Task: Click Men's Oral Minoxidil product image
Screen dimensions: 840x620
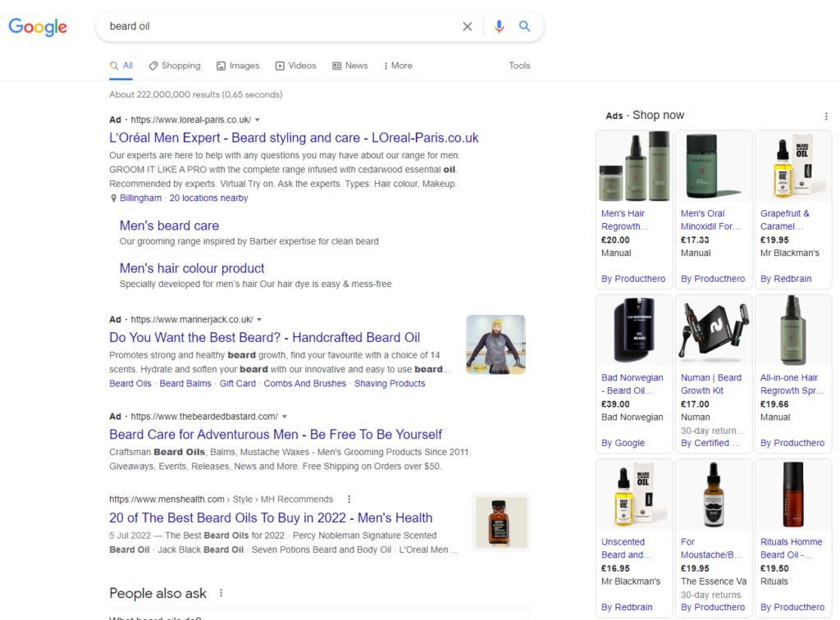Action: point(714,166)
